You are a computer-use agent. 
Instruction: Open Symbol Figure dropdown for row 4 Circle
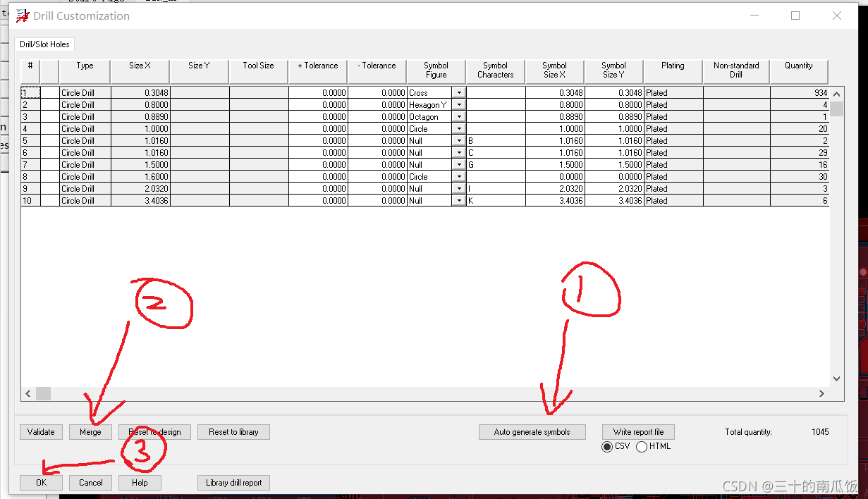coord(459,129)
